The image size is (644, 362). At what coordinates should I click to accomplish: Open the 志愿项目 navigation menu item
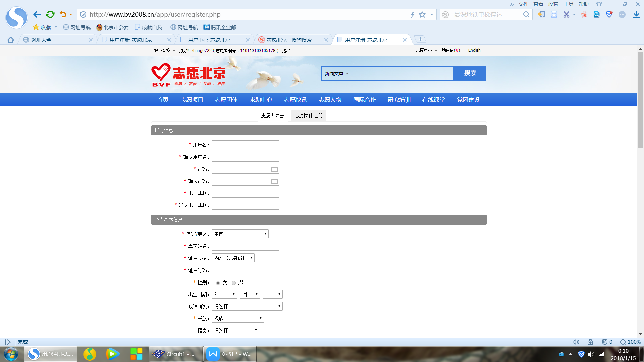click(x=192, y=100)
